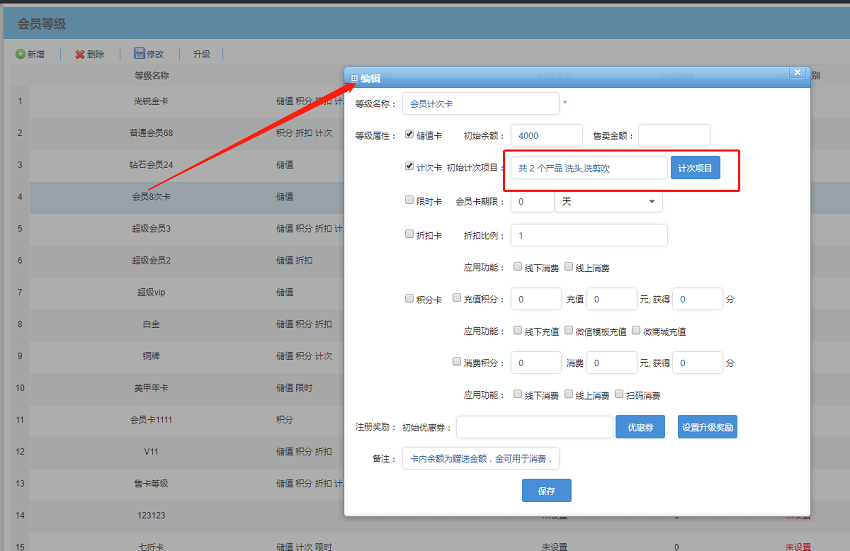
Task: Click the 充值积分 value field
Action: (536, 299)
